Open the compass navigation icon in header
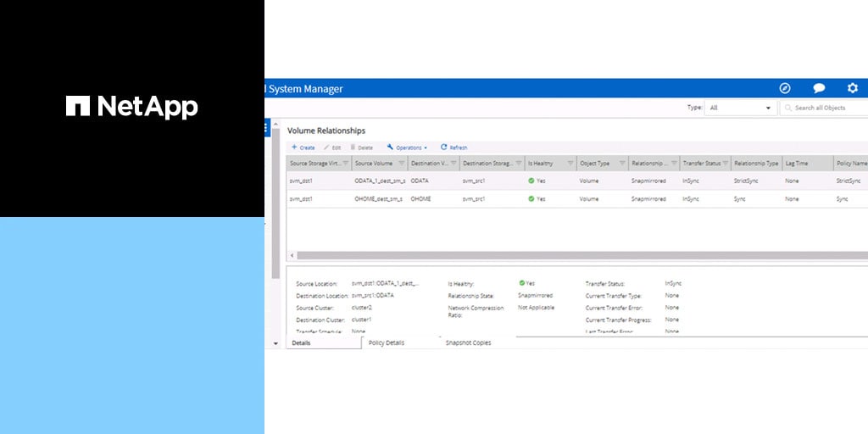Image resolution: width=868 pixels, height=434 pixels. (x=785, y=88)
